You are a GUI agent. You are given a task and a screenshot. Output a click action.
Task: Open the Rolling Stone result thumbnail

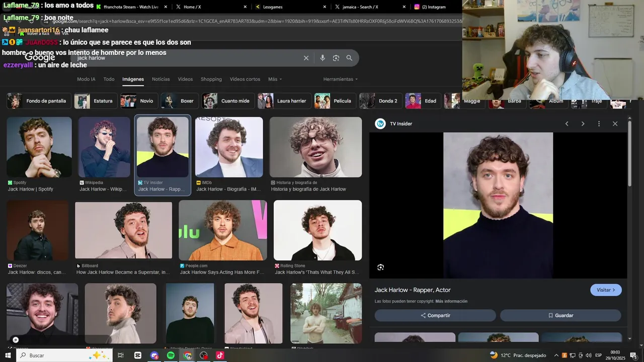[x=317, y=230]
